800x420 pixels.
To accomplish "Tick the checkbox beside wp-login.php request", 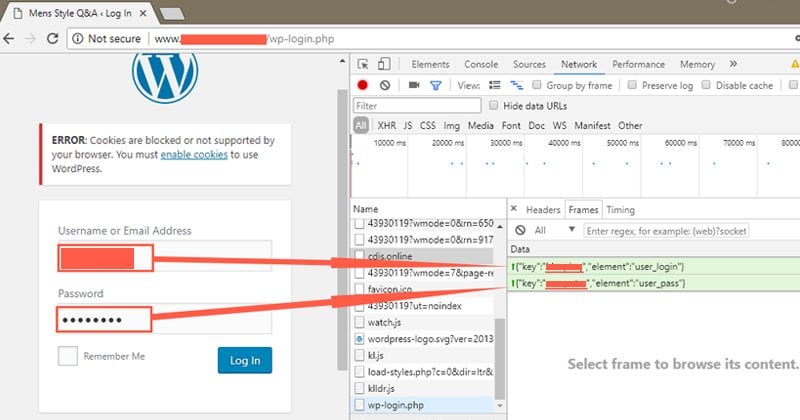I will [x=360, y=405].
